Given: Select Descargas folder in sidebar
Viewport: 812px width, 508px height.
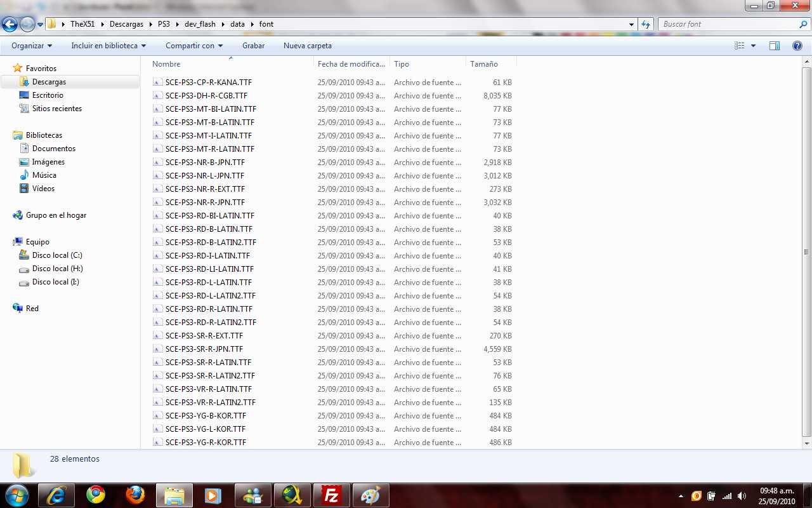Looking at the screenshot, I should click(x=49, y=82).
